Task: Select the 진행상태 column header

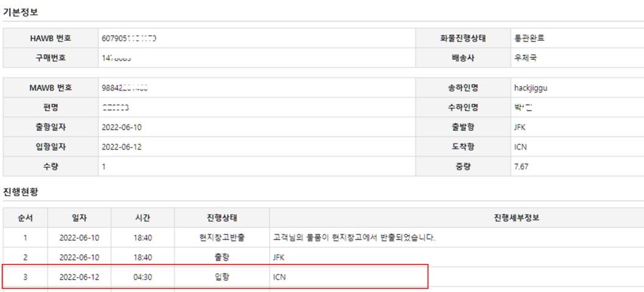Action: pos(222,218)
